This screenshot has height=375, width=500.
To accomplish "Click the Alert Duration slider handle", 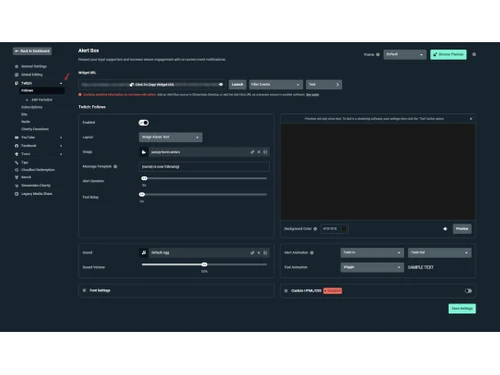I will coord(144,178).
